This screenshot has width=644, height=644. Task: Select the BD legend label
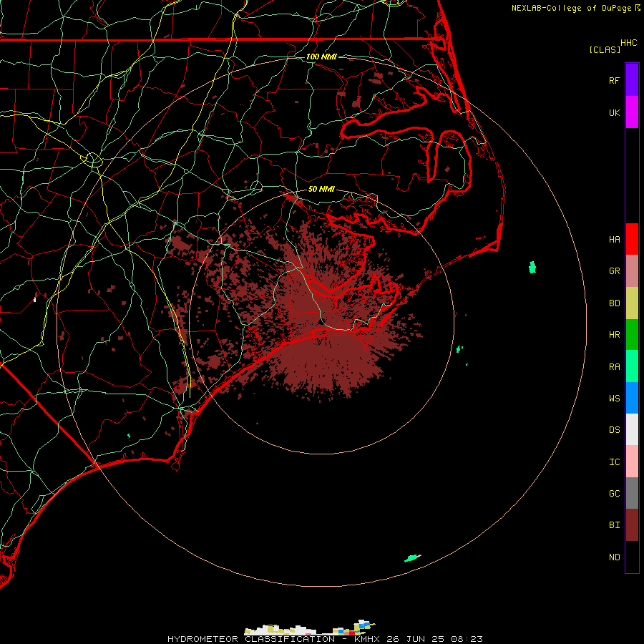(x=614, y=303)
